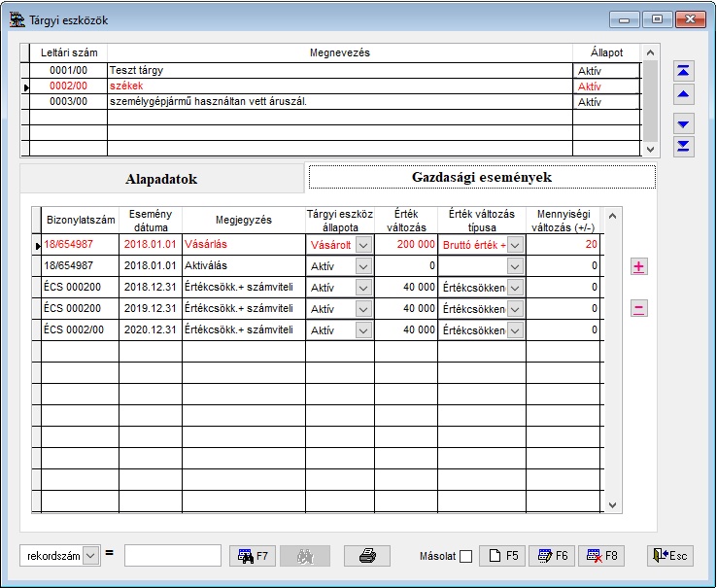Exit with the Esc button
Viewport: 717px width, 588px height.
(670, 556)
